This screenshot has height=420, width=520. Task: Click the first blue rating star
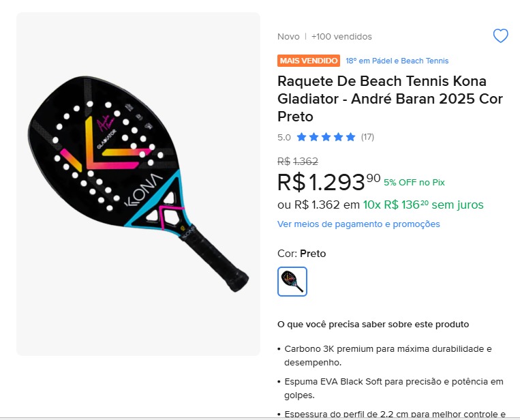(302, 137)
